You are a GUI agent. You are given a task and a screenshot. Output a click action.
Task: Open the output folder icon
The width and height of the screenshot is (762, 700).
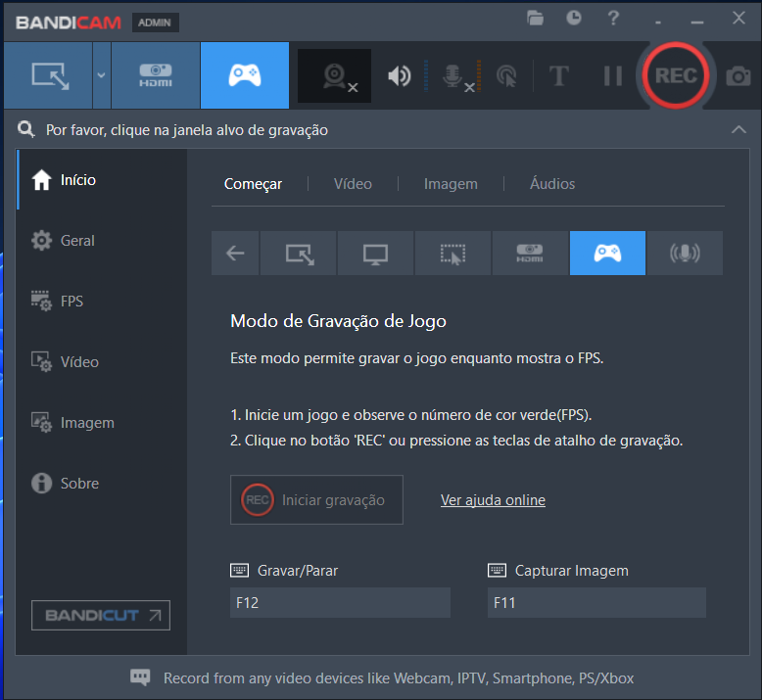[x=535, y=18]
